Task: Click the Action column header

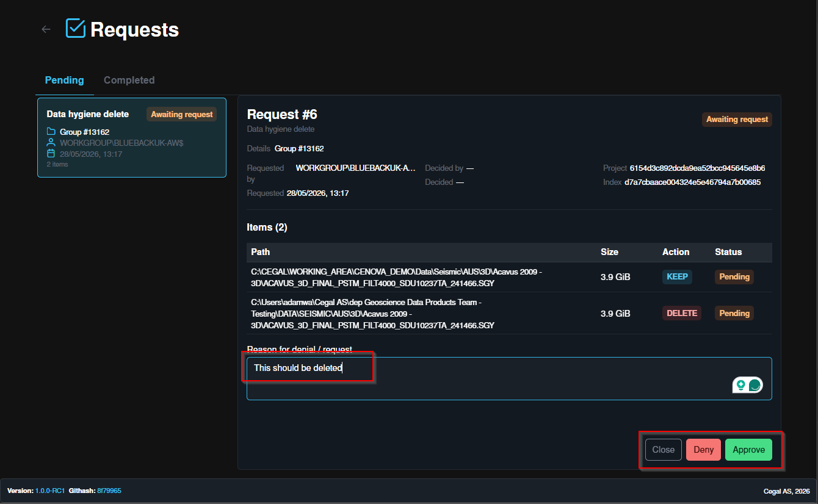Action: pos(676,252)
